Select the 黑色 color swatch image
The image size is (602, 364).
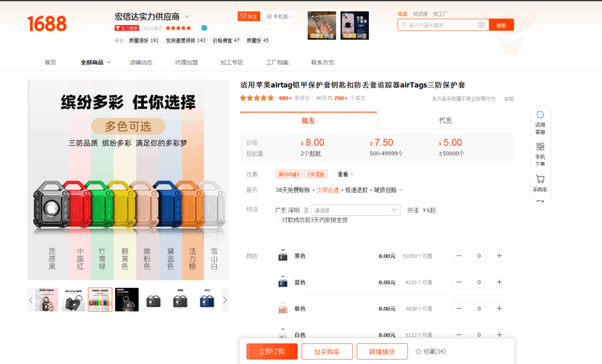[283, 256]
